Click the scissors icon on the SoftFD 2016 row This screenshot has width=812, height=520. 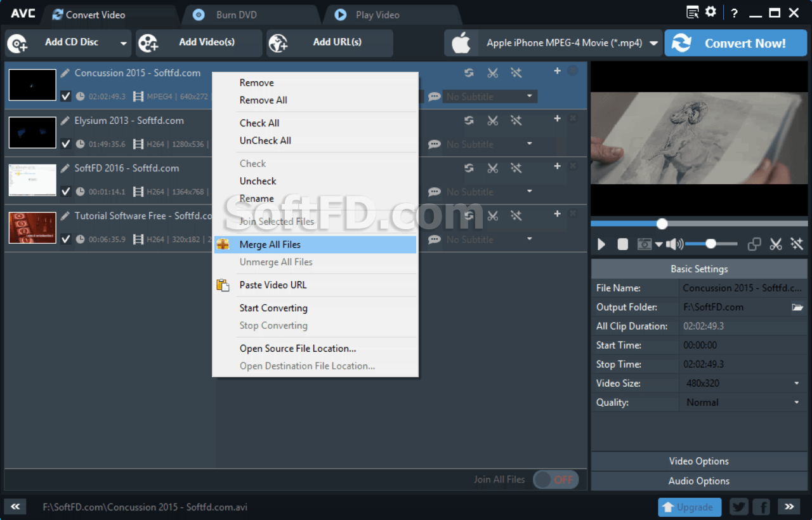[492, 168]
